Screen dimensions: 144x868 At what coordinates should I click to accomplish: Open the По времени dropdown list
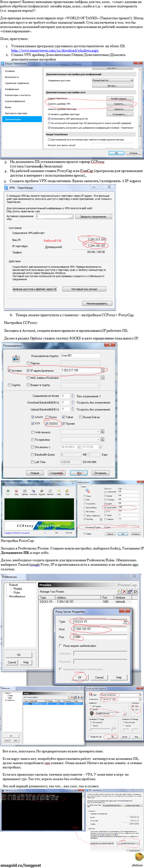tap(80, 439)
